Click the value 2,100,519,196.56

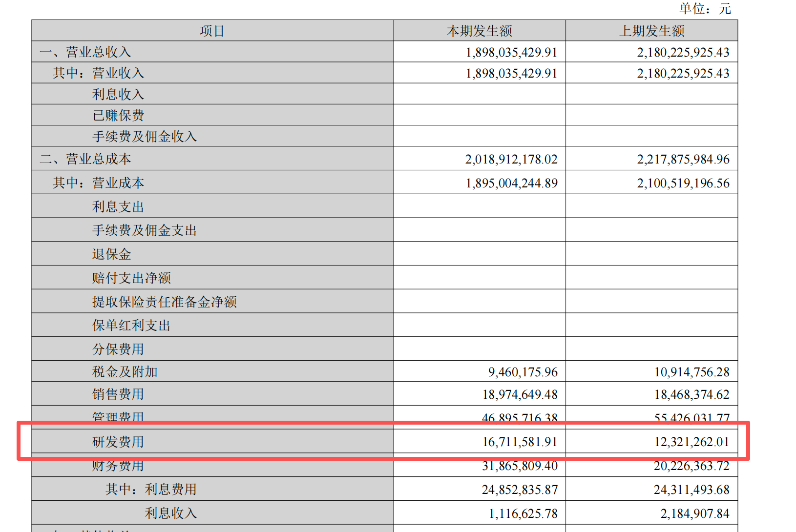pyautogui.click(x=683, y=183)
